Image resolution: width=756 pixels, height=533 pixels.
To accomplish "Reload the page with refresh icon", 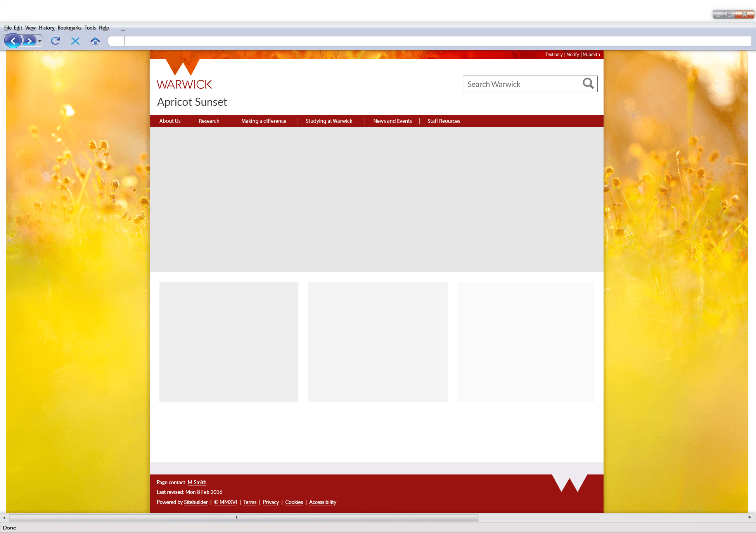I will (55, 41).
